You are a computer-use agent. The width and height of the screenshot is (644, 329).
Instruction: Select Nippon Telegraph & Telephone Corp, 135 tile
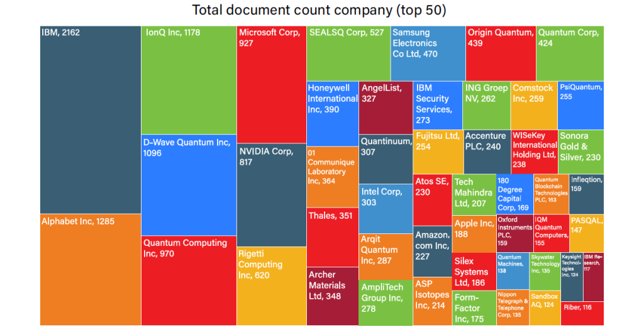click(x=513, y=308)
